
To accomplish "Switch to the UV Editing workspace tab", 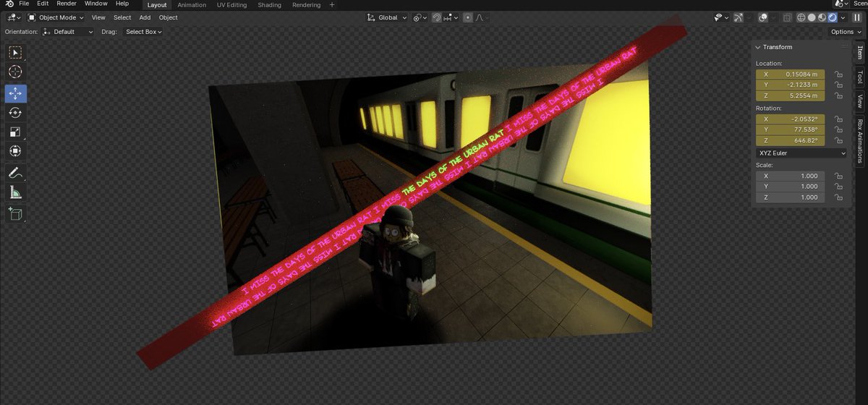I will point(231,5).
